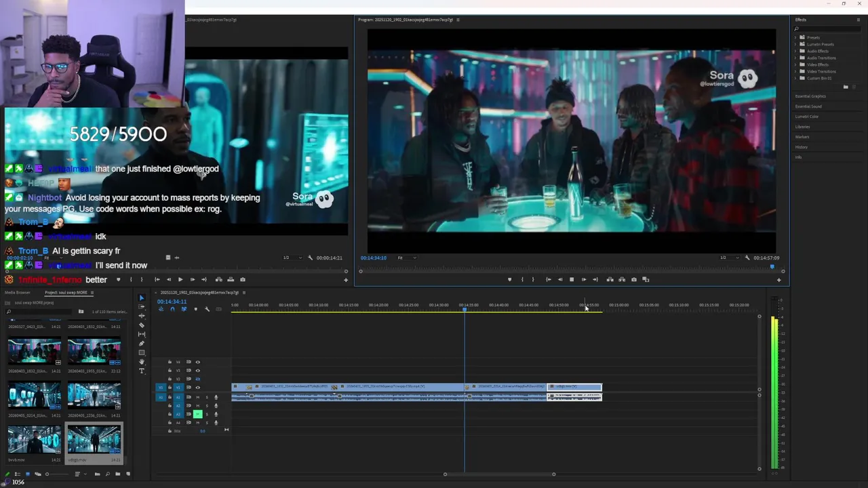Click Automate to Sequence icon
This screenshot has width=868, height=488.
97,474
